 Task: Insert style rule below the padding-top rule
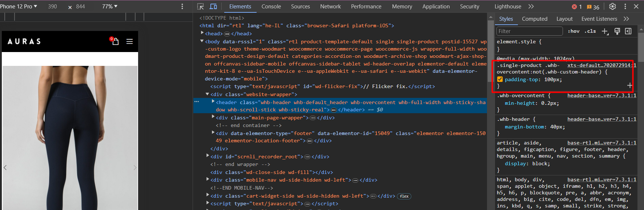[x=630, y=86]
